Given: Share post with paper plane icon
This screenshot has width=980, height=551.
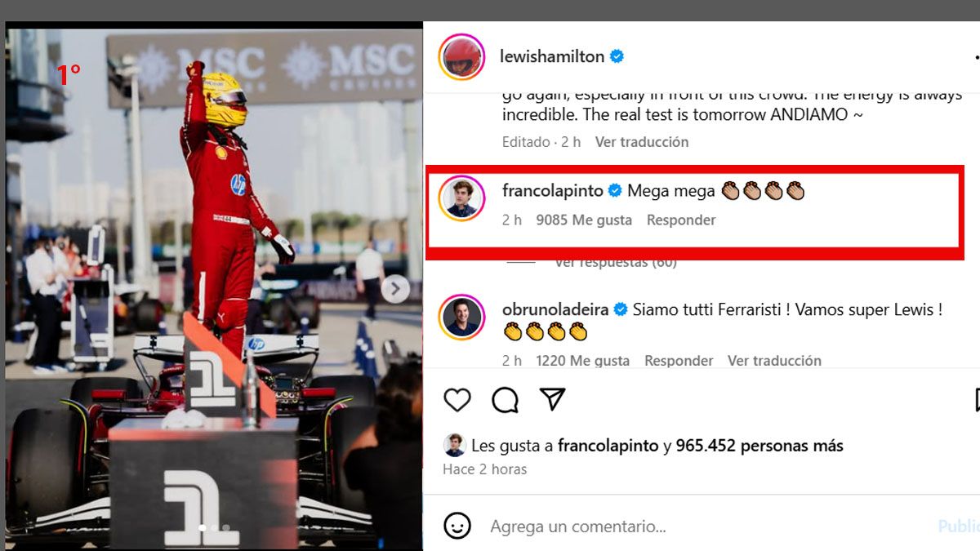Looking at the screenshot, I should [553, 399].
